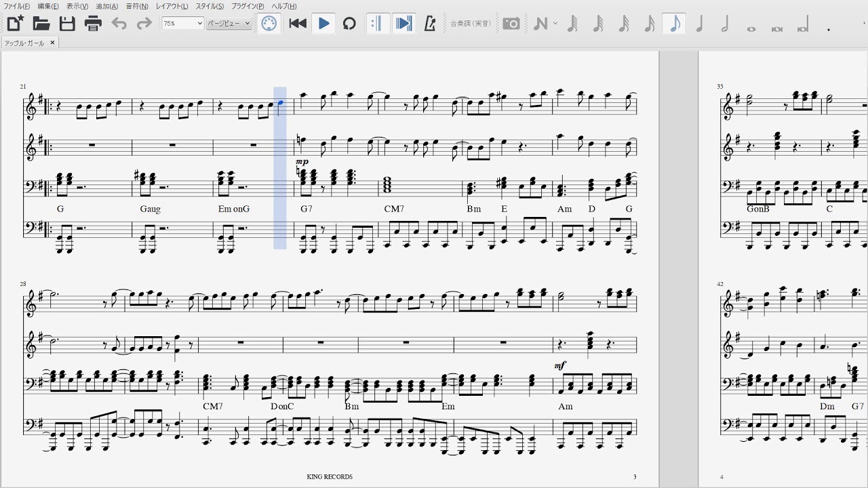This screenshot has height=488, width=868.
Task: Print the score
Action: [x=93, y=24]
